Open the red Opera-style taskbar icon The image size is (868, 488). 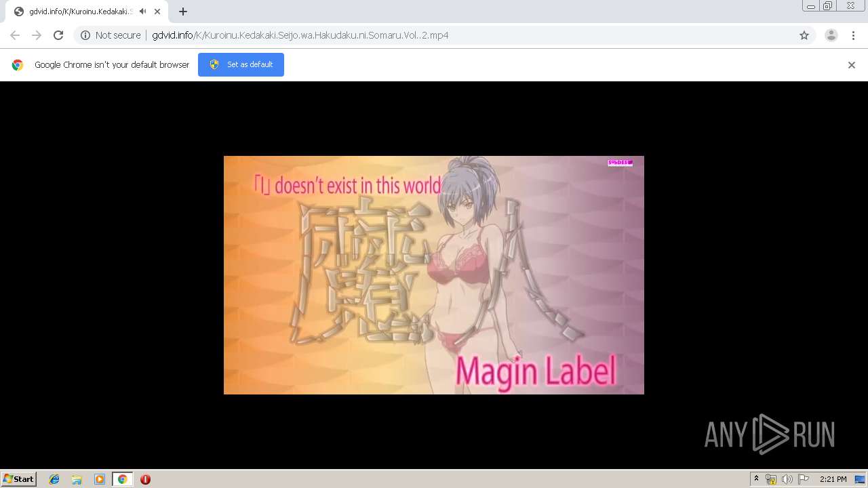[145, 479]
